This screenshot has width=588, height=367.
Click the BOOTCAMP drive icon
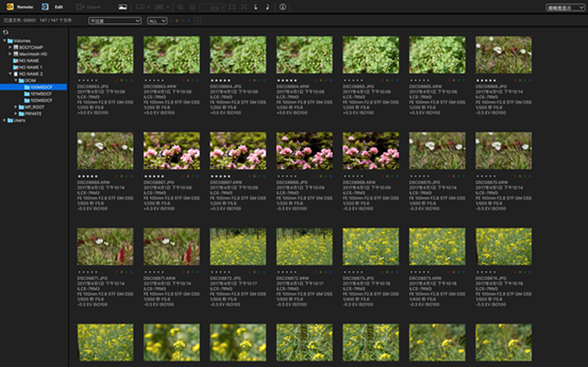[16, 47]
